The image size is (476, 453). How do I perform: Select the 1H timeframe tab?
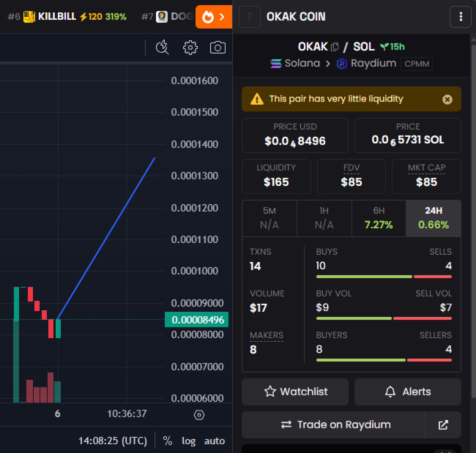[324, 218]
